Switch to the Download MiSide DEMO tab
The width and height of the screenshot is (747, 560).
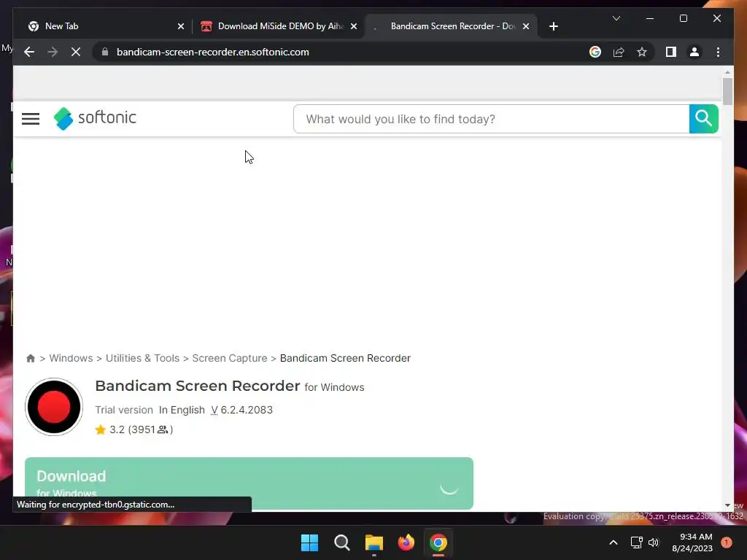280,26
